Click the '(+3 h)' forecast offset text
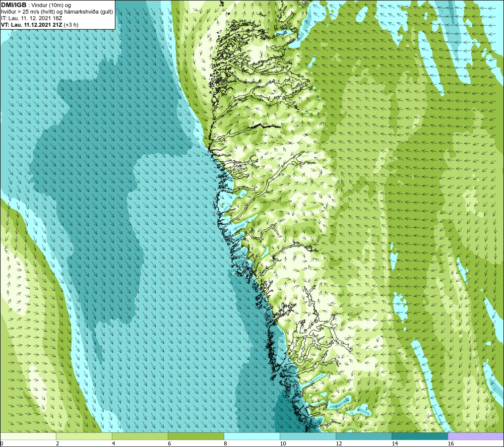Image resolution: width=504 pixels, height=447 pixels. [71, 25]
